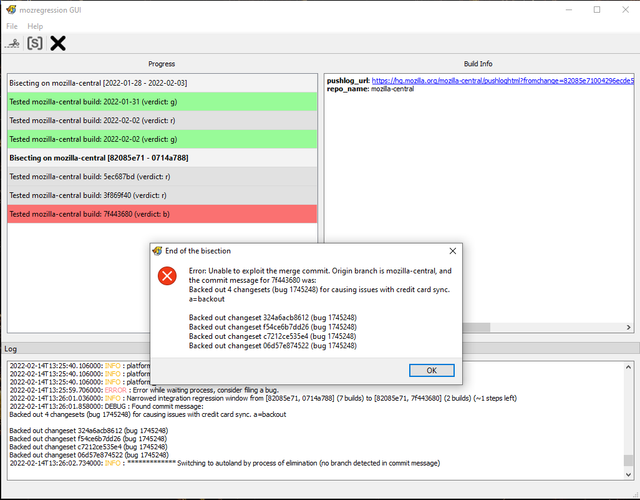
Task: Click the Log panel scroll-up arrow
Action: point(629,367)
